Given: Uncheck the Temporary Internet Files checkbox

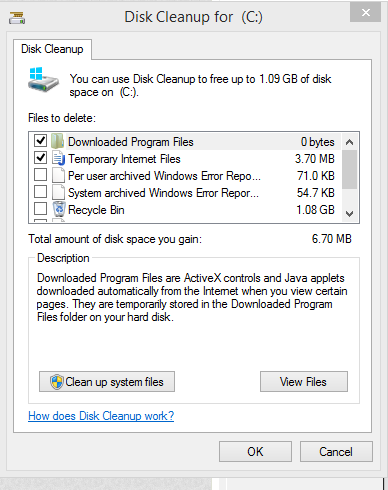Looking at the screenshot, I should (40, 158).
